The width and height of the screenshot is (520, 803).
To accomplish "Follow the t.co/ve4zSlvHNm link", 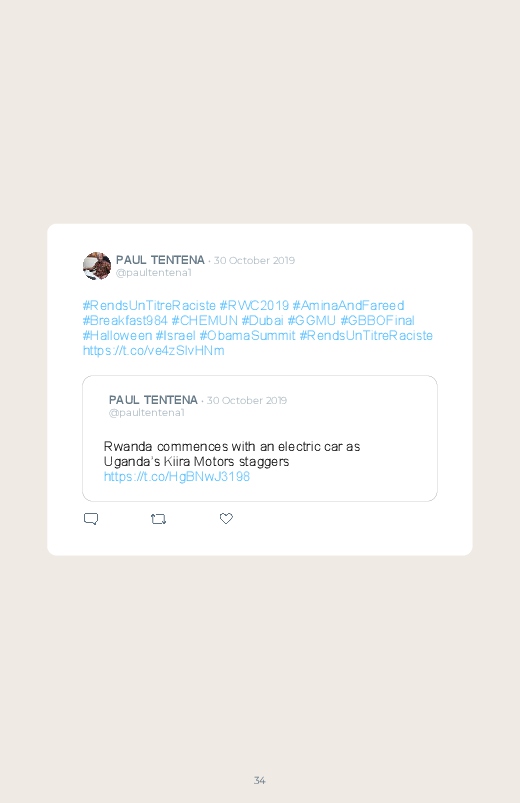I will coord(154,351).
